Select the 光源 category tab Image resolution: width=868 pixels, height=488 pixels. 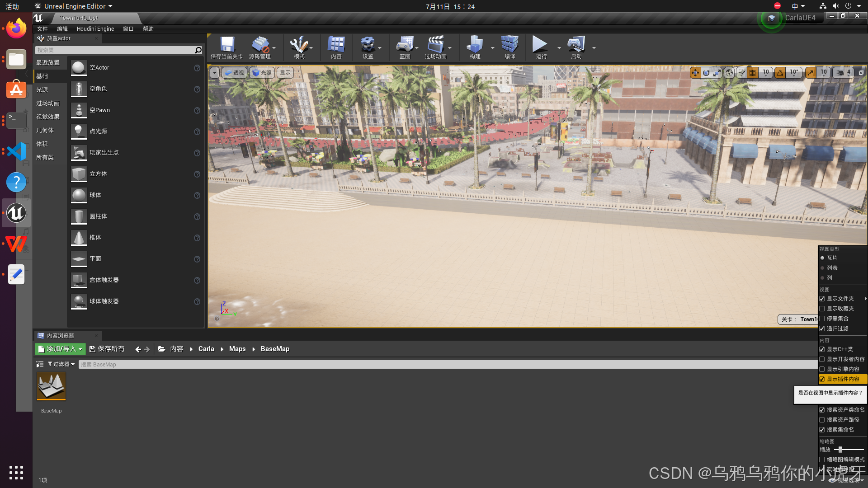[x=42, y=90]
